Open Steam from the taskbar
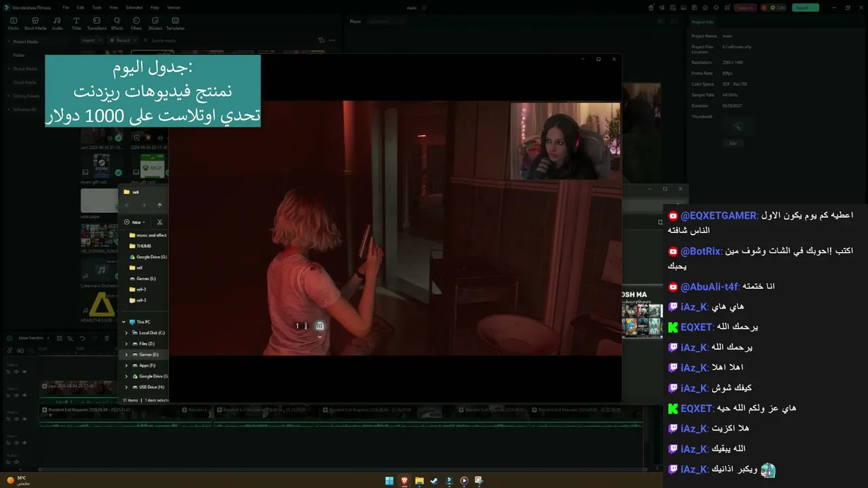This screenshot has width=868, height=488. tap(434, 481)
